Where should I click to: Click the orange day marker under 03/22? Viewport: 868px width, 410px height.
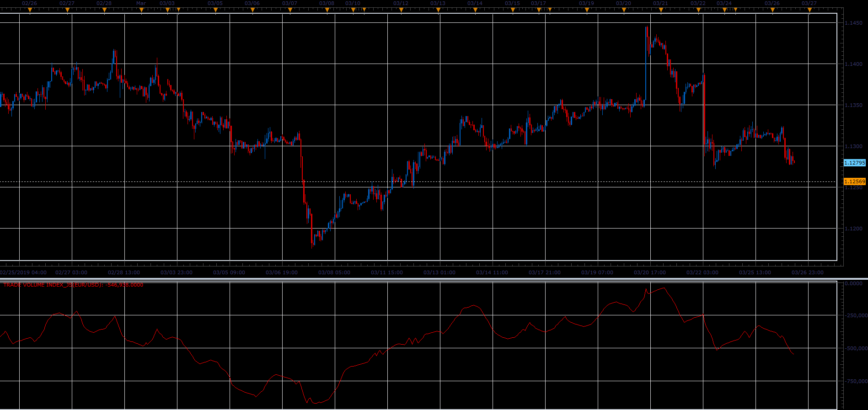click(698, 10)
